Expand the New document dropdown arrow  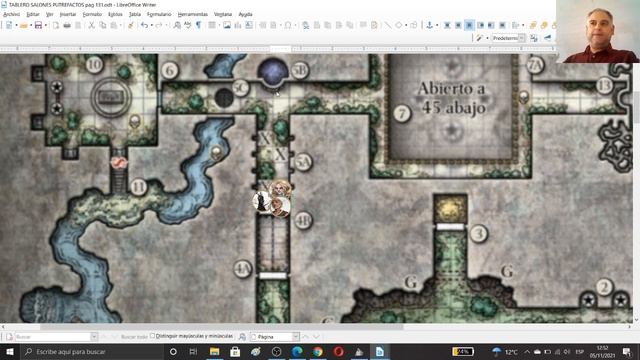(16, 25)
